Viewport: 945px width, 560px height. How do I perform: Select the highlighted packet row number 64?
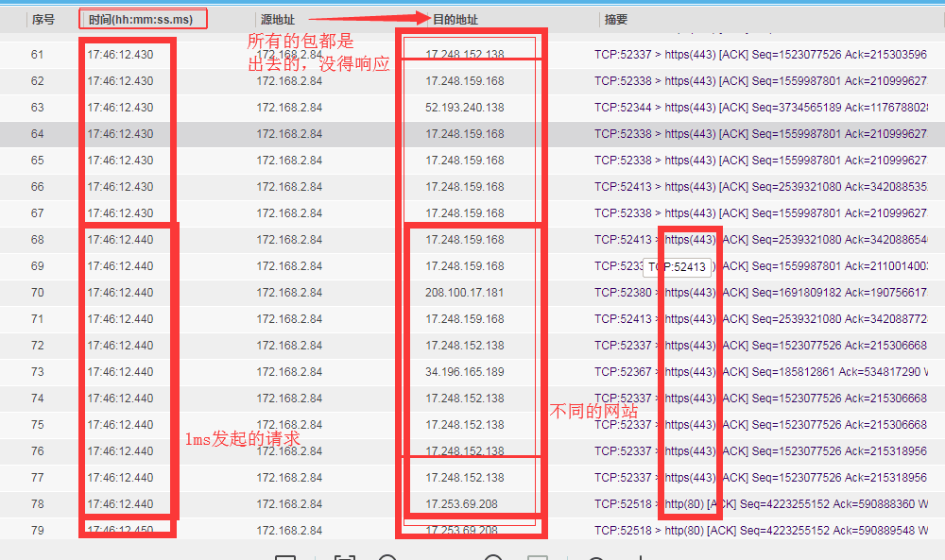click(x=38, y=134)
